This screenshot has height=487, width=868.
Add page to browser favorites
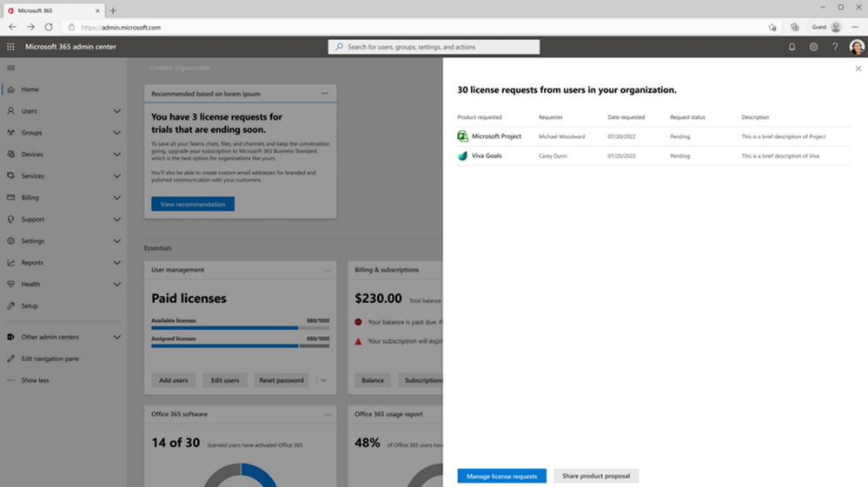(772, 27)
